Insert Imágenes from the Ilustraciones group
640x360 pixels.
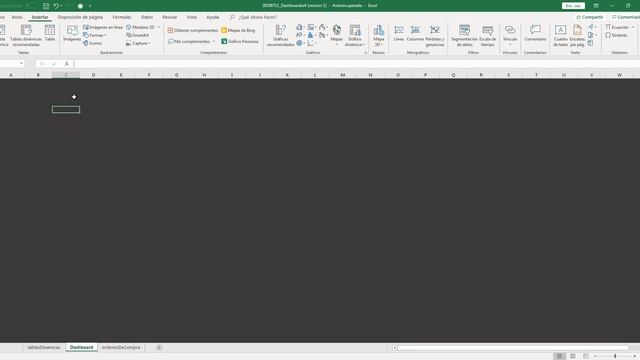[72, 33]
